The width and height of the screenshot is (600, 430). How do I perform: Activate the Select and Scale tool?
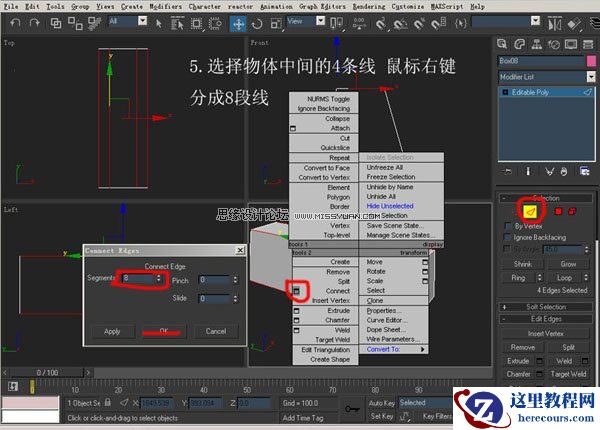pos(276,24)
